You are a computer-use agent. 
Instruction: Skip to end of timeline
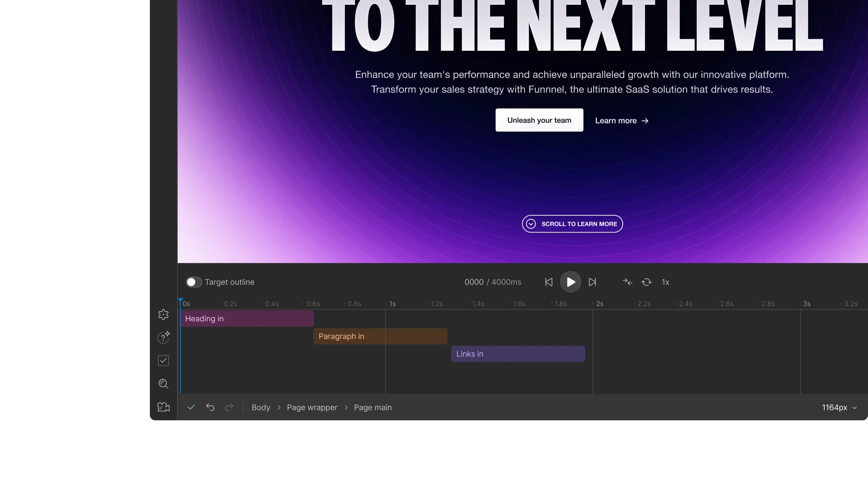[x=592, y=282]
